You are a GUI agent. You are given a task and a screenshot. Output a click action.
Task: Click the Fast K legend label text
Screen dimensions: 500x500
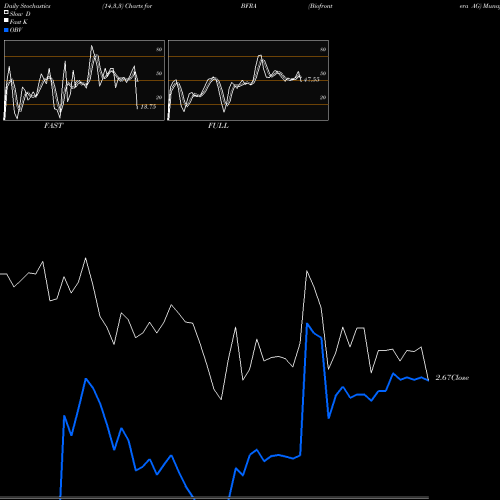click(19, 22)
